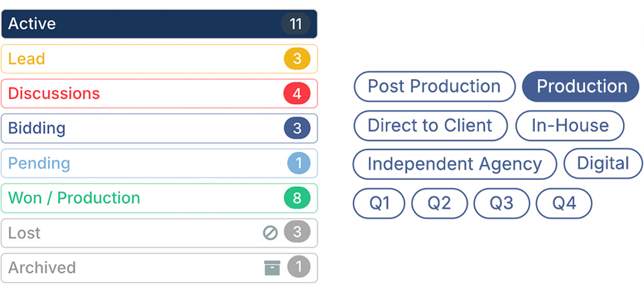The image size is (644, 290).
Task: Filter by the Q1 quarter chip
Action: (x=379, y=204)
